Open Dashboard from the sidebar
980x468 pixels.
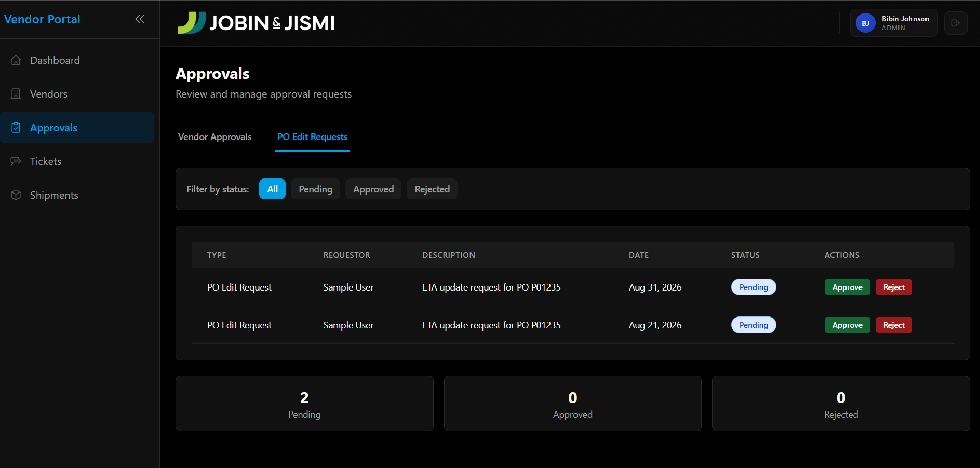(77, 60)
